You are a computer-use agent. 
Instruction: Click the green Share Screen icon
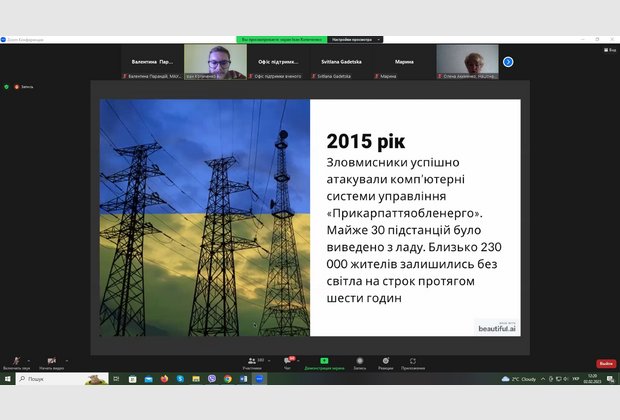coord(324,360)
